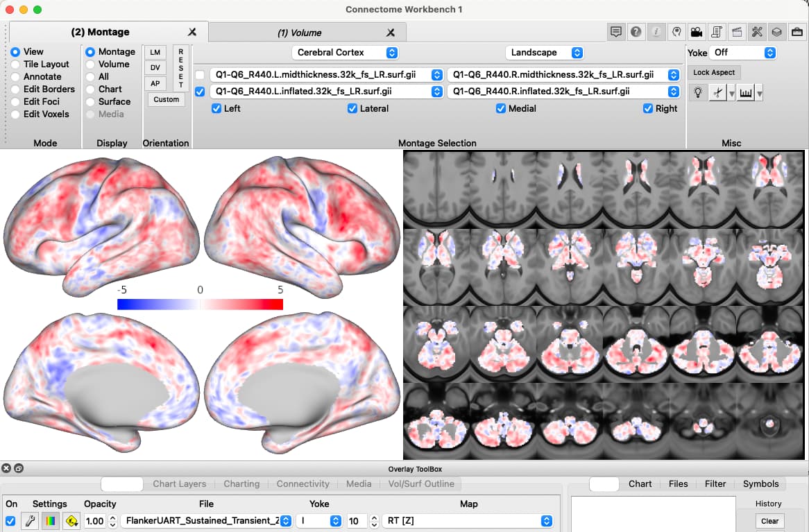This screenshot has height=532, width=809.
Task: Switch display to Chart option
Action: click(x=90, y=89)
